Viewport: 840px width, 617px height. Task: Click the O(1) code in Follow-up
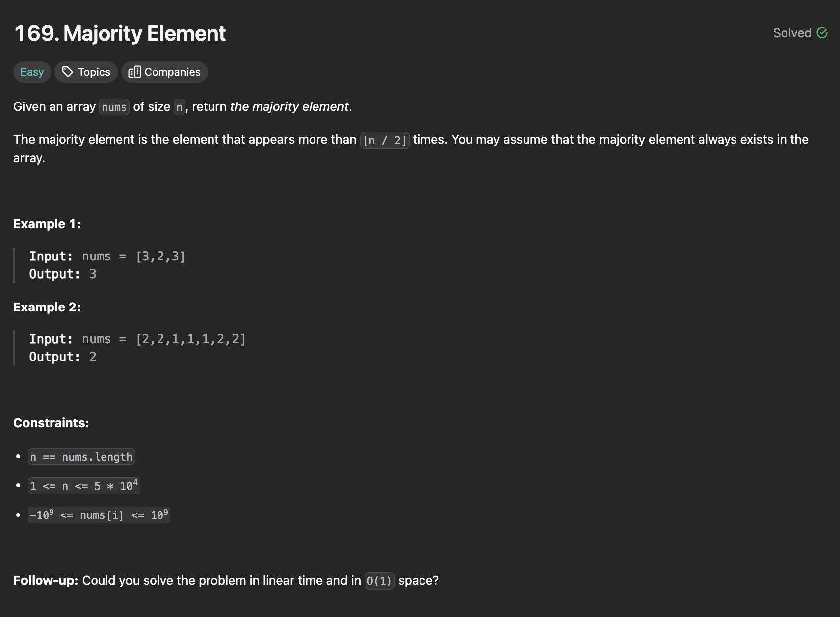click(379, 581)
